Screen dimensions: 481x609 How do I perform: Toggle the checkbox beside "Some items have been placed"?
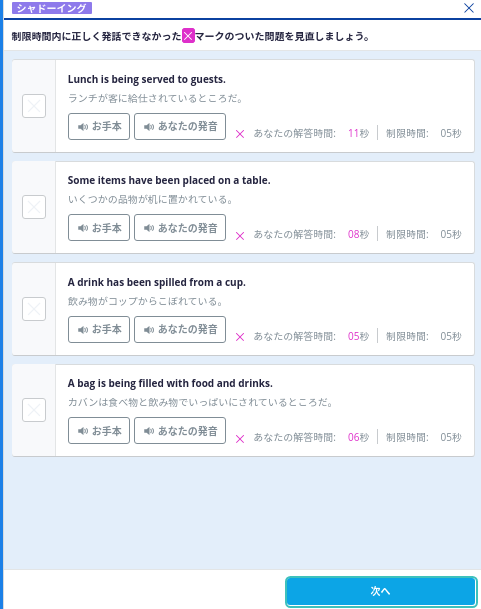(34, 207)
